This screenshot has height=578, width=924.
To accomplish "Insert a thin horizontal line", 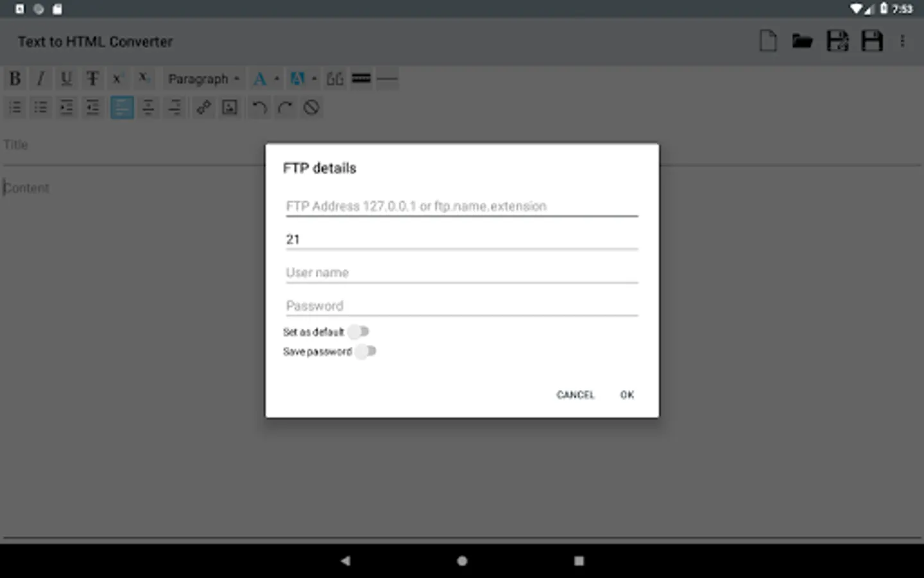I will [x=387, y=79].
